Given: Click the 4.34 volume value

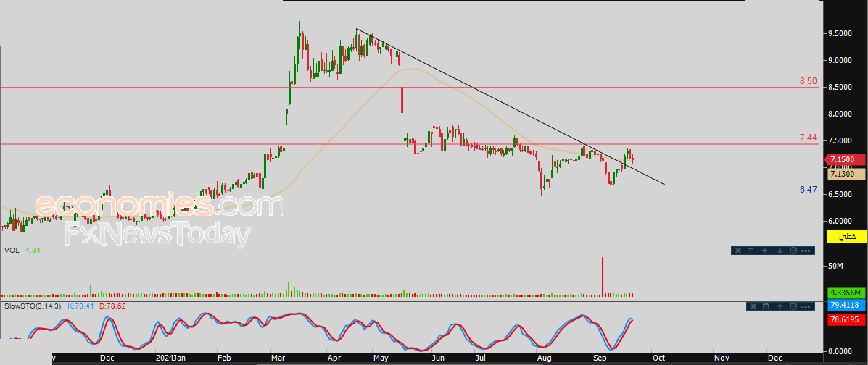Looking at the screenshot, I should (x=33, y=251).
